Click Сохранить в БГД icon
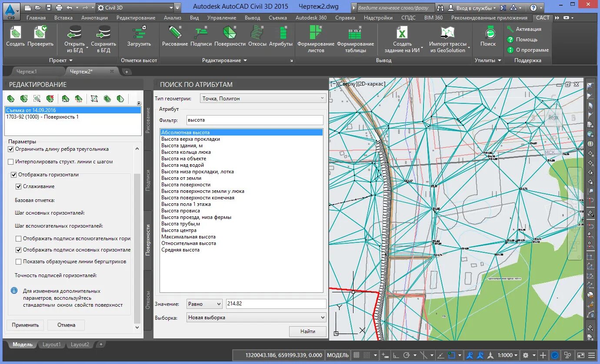The width and height of the screenshot is (600, 364). (103, 33)
